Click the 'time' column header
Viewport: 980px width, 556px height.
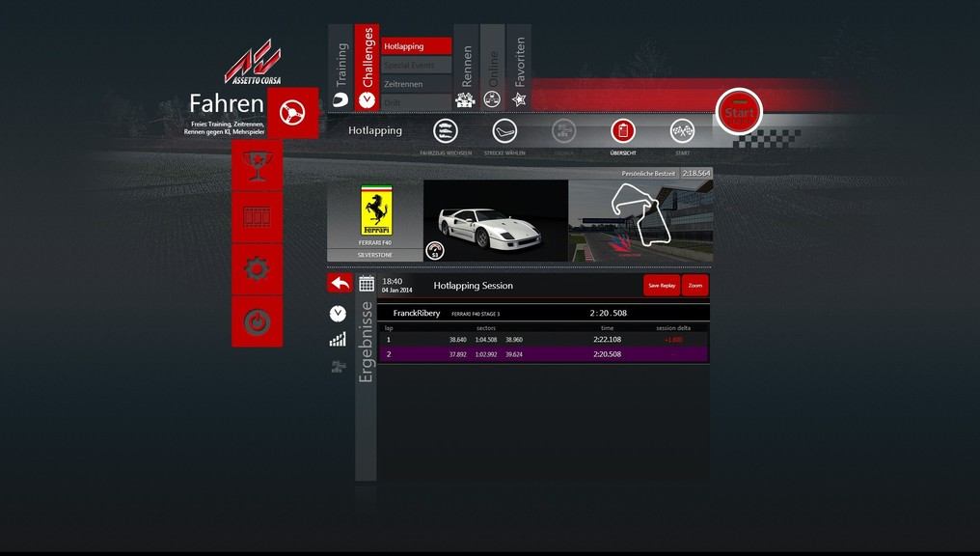pos(607,328)
